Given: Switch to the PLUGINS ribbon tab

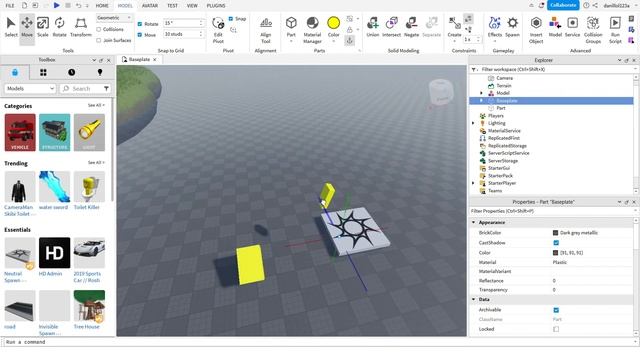Looking at the screenshot, I should (216, 6).
